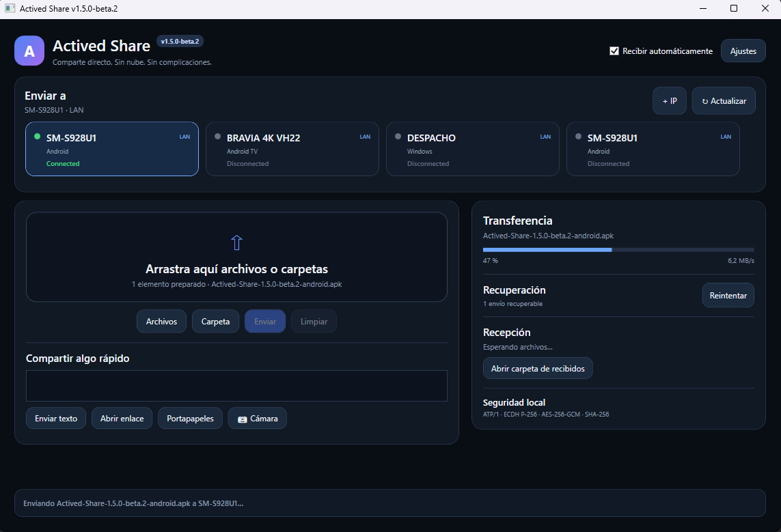Minimize the Actived Share window

[x=703, y=8]
